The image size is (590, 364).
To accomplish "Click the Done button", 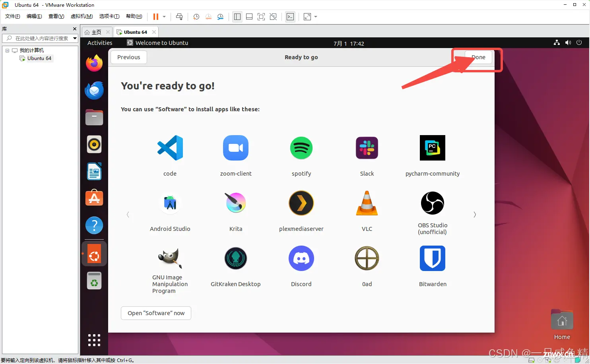I will pyautogui.click(x=478, y=57).
